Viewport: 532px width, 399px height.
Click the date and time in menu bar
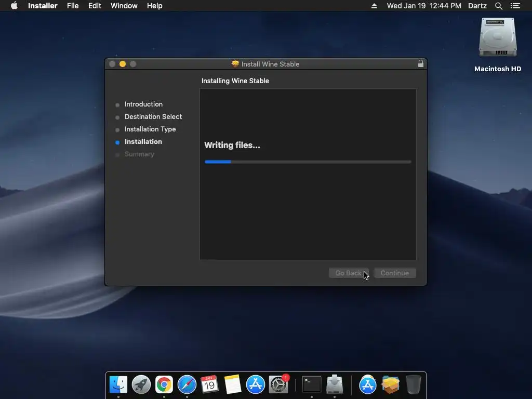[x=424, y=6]
